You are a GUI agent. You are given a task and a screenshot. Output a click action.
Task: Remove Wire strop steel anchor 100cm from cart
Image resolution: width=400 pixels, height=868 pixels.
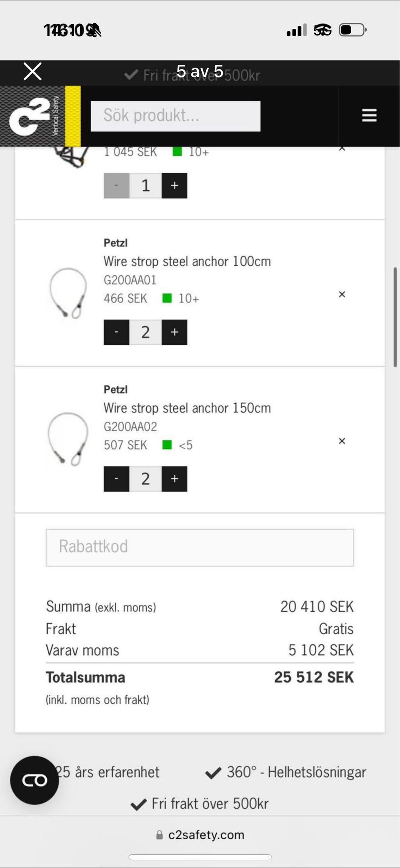[342, 294]
